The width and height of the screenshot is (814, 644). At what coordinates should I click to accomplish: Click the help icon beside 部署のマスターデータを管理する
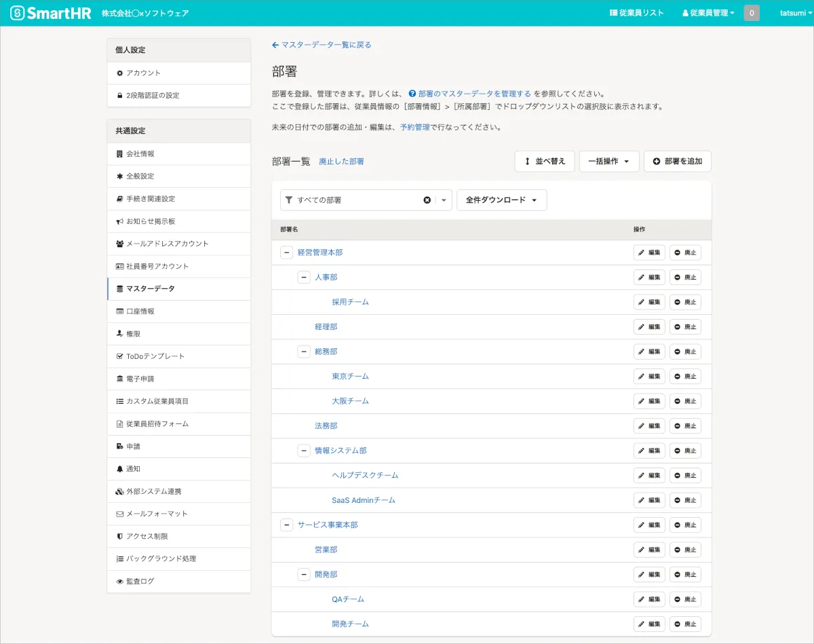pyautogui.click(x=412, y=94)
